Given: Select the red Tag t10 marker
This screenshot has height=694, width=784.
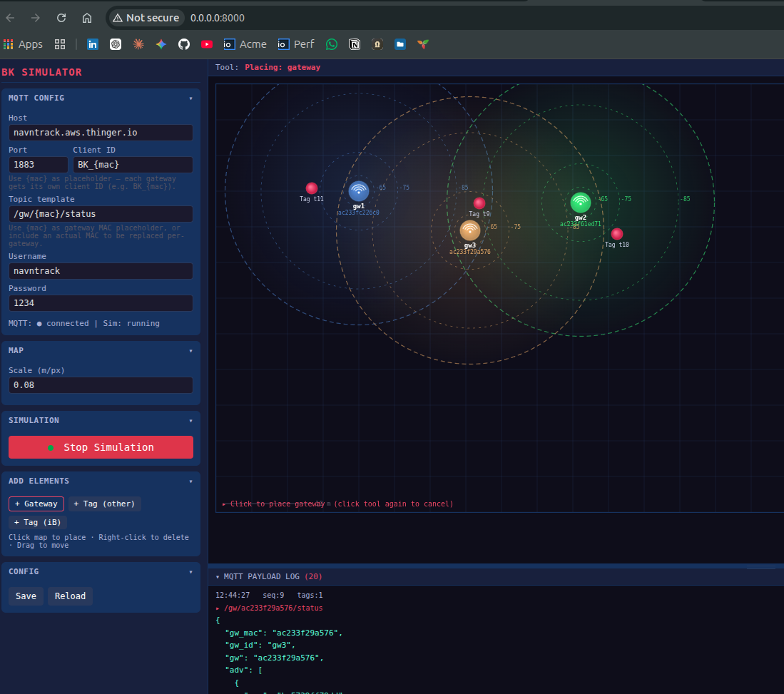Looking at the screenshot, I should click(x=617, y=233).
